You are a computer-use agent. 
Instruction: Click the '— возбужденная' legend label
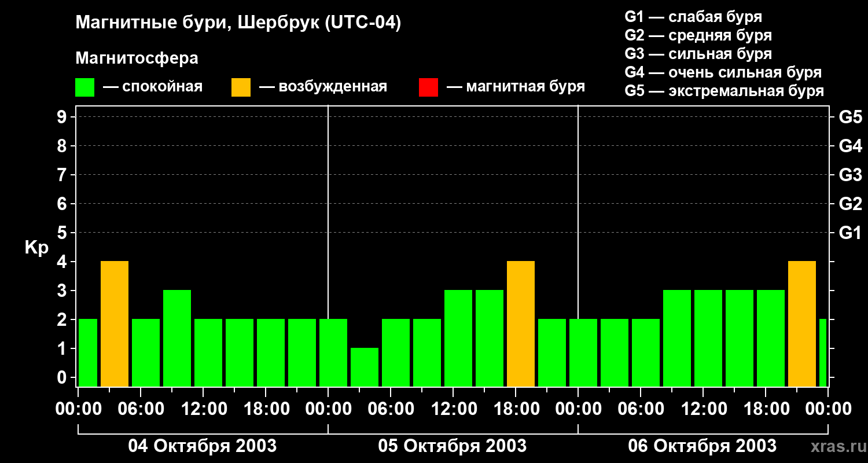323,87
